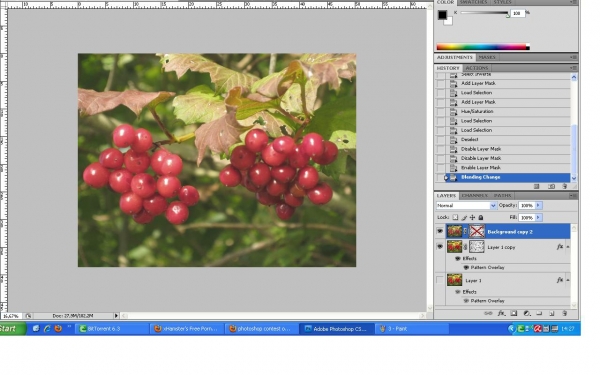Set history brush source box beside Deselect
Viewport: 600px width, 375px height.
441,140
